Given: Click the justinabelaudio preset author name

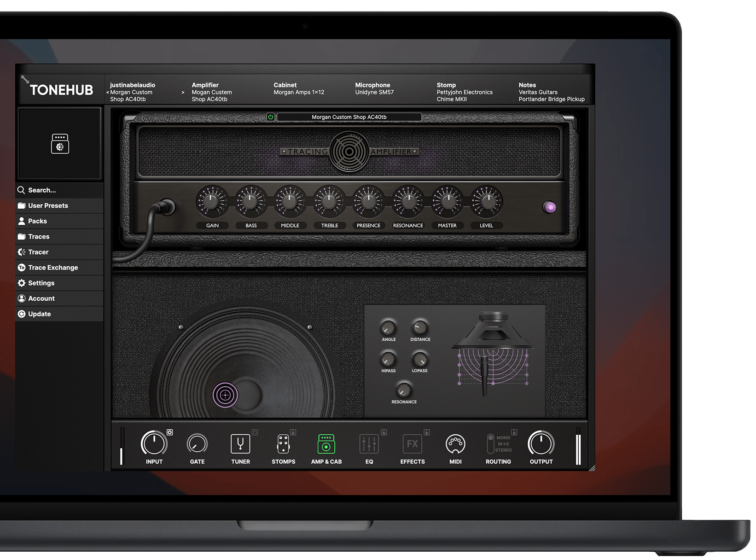Looking at the screenshot, I should coord(133,85).
